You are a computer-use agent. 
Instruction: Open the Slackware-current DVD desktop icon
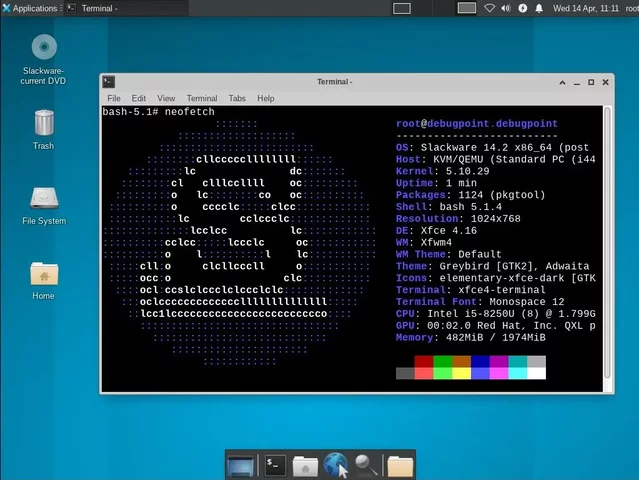(x=44, y=59)
